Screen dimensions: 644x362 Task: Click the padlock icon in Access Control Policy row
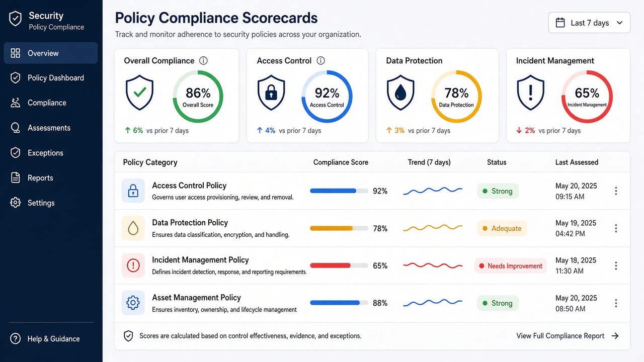click(x=133, y=191)
